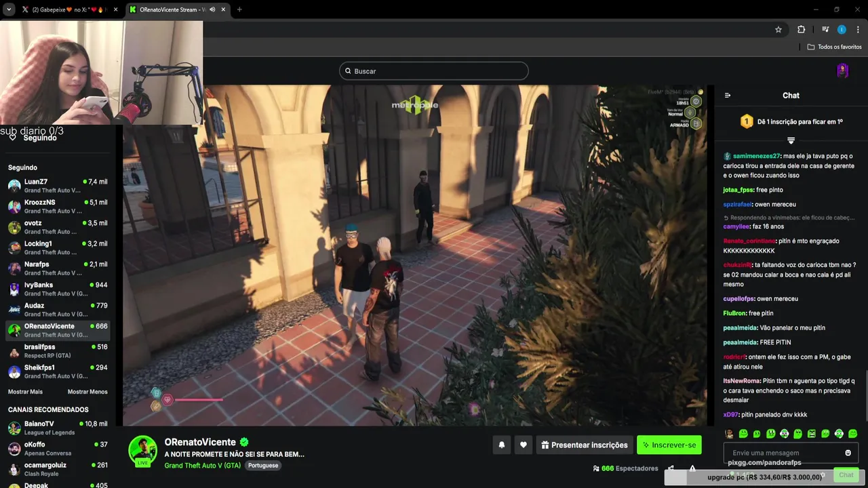Select ORenatoVicente in sidebar list
The height and width of the screenshot is (488, 868).
pos(58,331)
